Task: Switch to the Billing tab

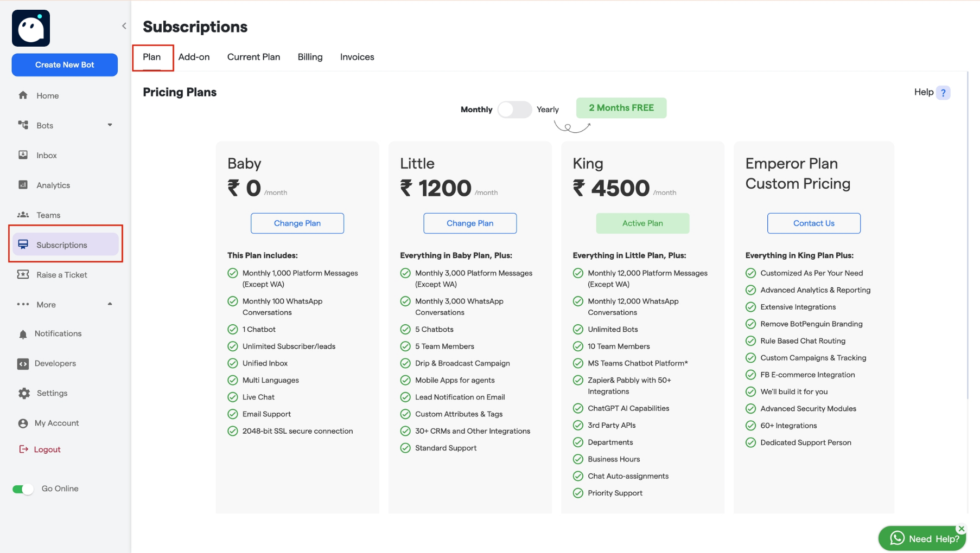Action: point(309,56)
